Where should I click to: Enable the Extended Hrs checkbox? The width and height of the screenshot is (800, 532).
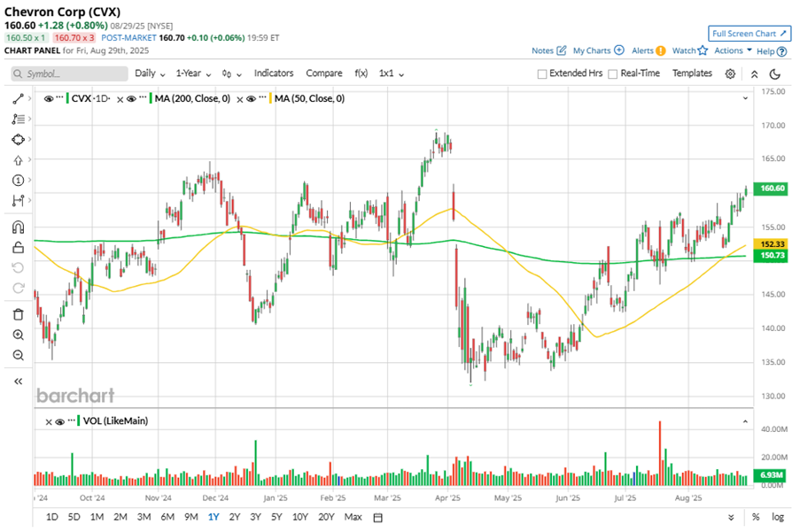pyautogui.click(x=542, y=73)
